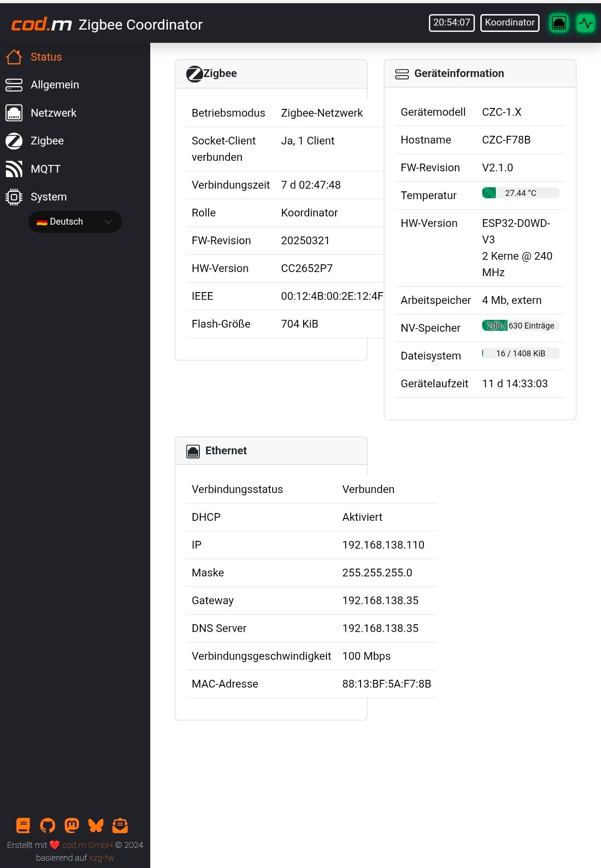
Task: Click the Hostname value CZC-F78B
Action: tap(506, 140)
